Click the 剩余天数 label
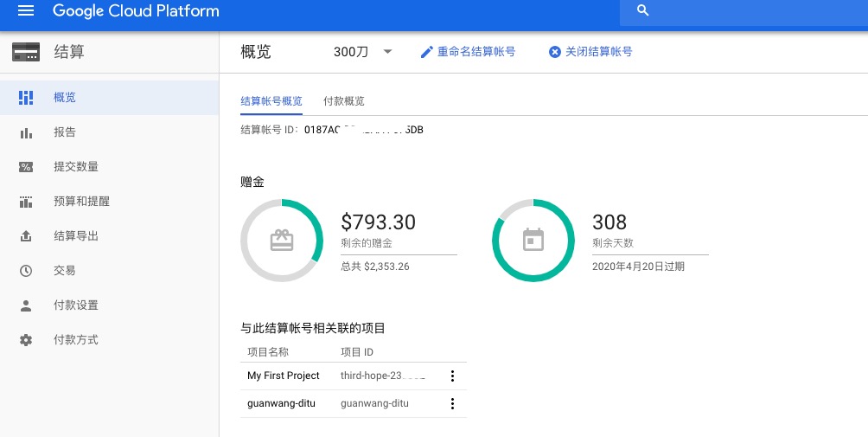This screenshot has height=437, width=868. pyautogui.click(x=613, y=243)
